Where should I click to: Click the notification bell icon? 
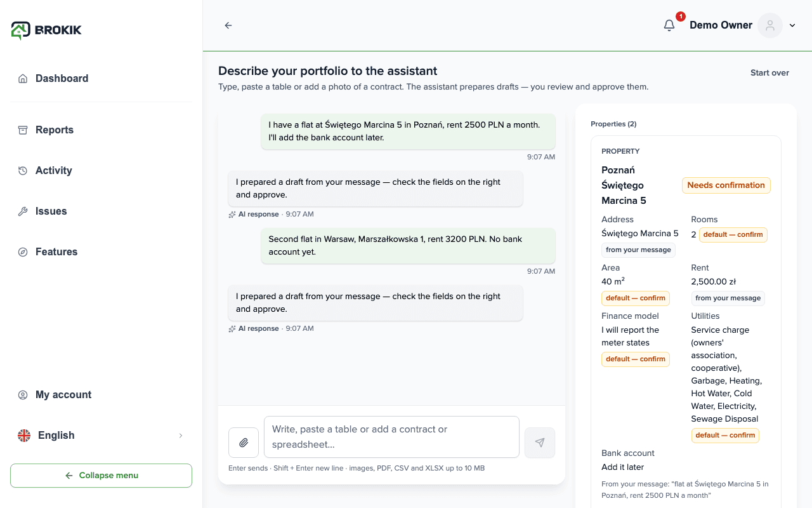[x=669, y=25]
